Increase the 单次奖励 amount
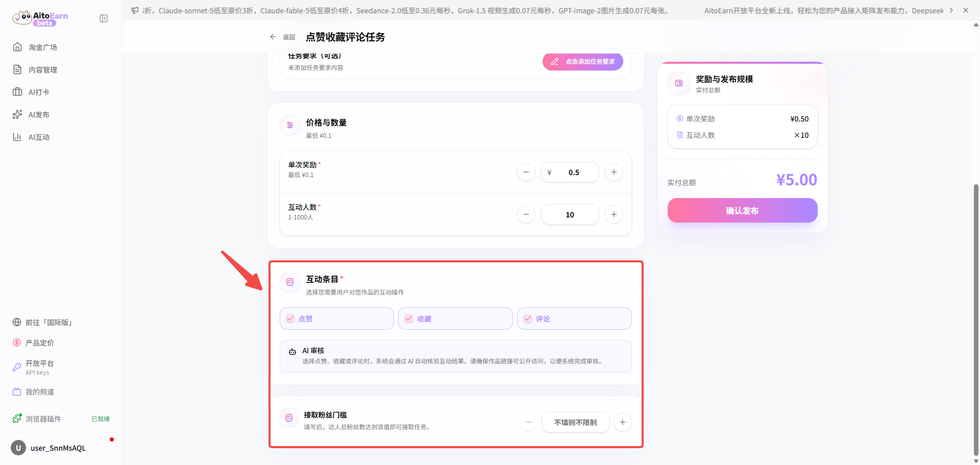This screenshot has height=465, width=980. tap(614, 172)
